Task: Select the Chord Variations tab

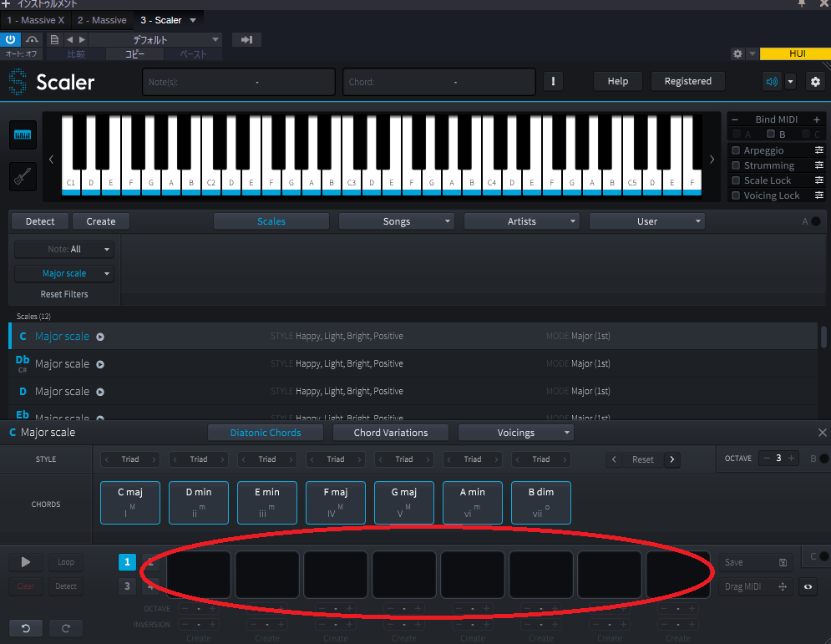Action: [x=391, y=433]
